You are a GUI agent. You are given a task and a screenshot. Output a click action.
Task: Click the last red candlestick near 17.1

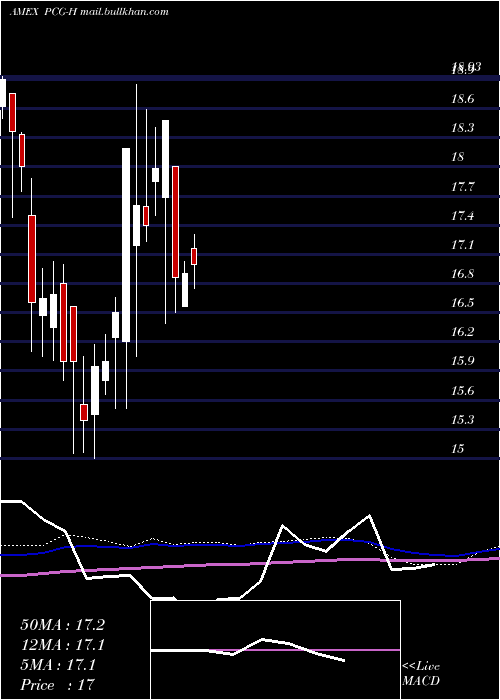pos(194,257)
